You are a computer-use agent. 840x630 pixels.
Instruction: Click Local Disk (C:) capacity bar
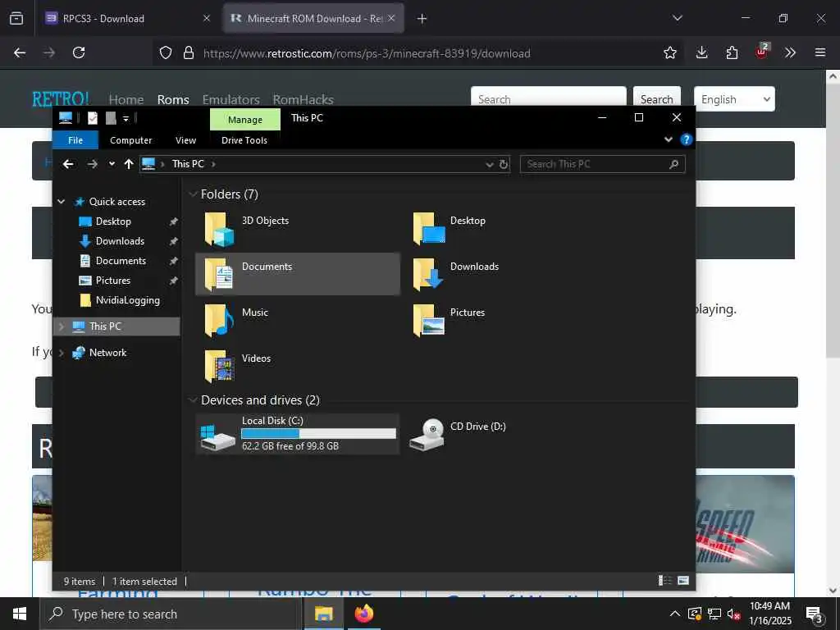[319, 433]
